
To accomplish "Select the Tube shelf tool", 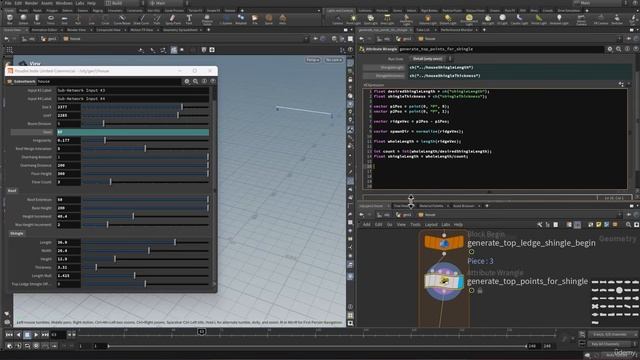I will pos(37,18).
